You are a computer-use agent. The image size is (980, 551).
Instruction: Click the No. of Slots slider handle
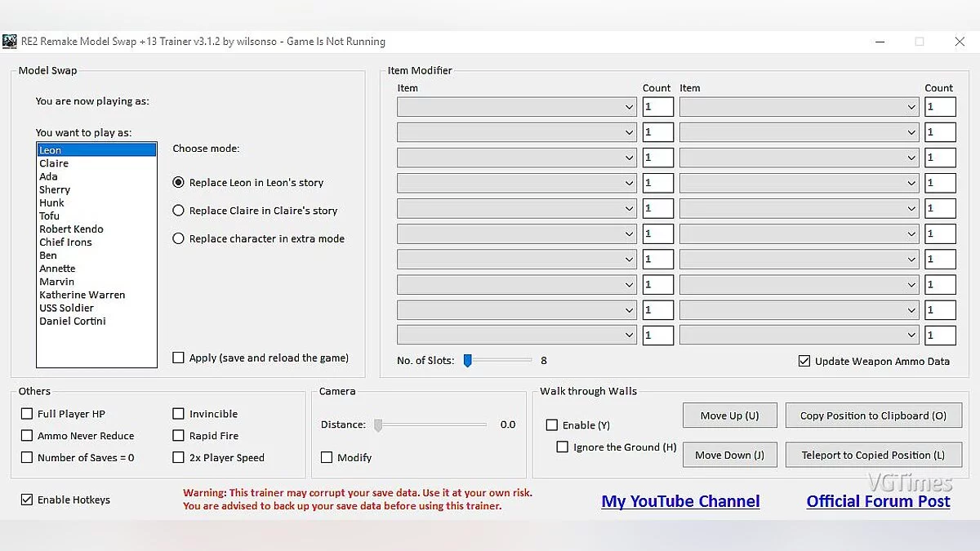[468, 360]
